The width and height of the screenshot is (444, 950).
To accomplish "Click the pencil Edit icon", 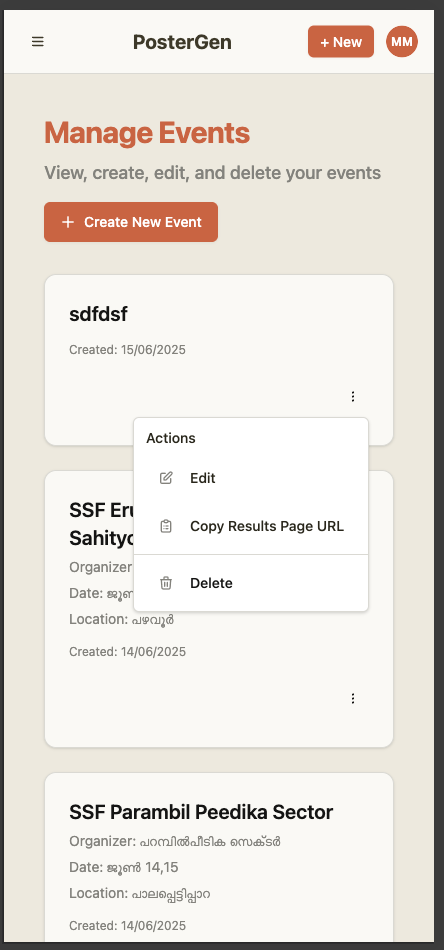I will click(x=166, y=478).
